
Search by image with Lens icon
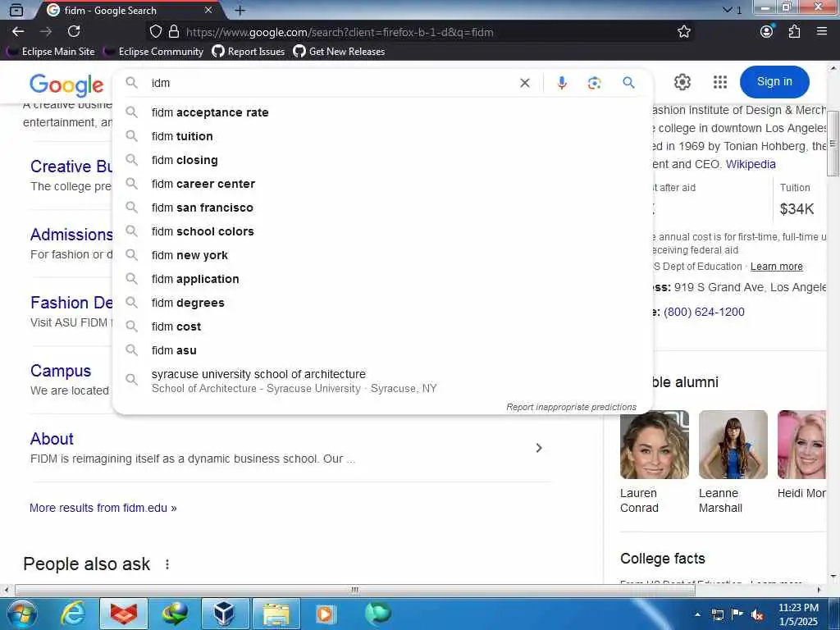click(594, 83)
